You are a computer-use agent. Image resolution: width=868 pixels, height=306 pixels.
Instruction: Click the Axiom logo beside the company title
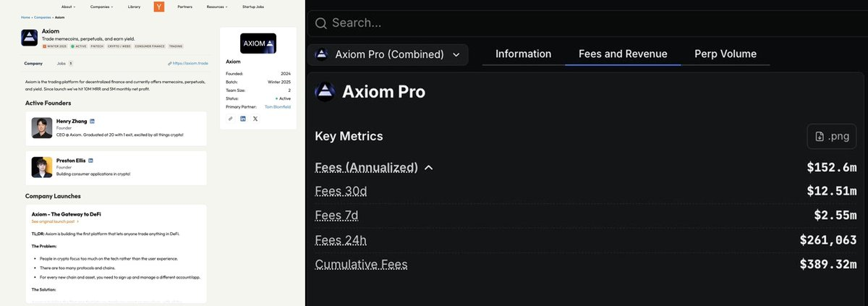tap(30, 38)
